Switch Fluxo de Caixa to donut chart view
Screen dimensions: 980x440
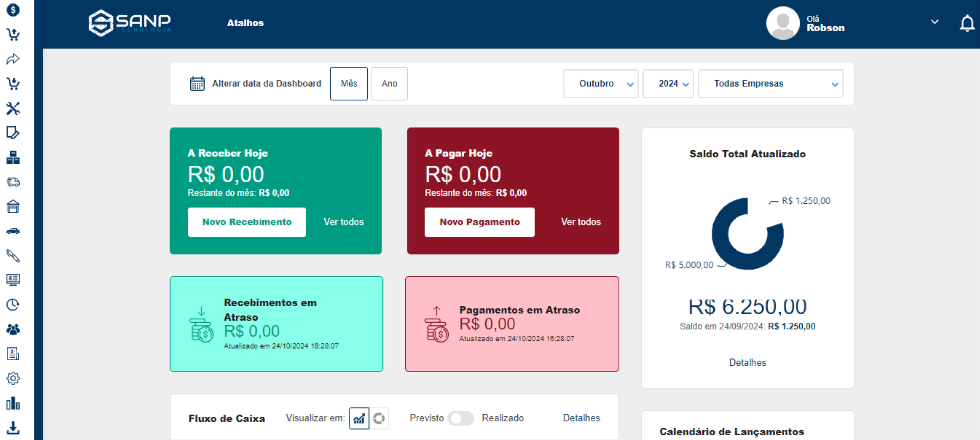pos(379,418)
